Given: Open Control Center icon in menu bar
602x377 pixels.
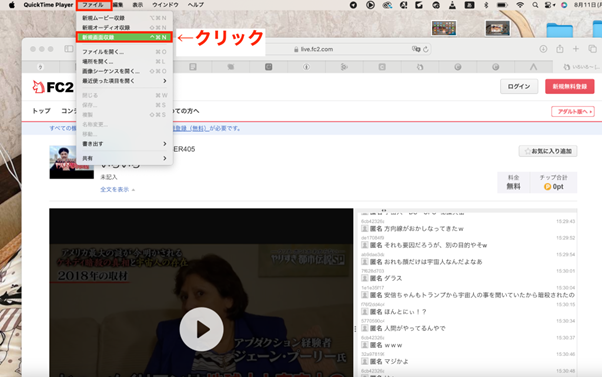Looking at the screenshot, I should [x=549, y=5].
